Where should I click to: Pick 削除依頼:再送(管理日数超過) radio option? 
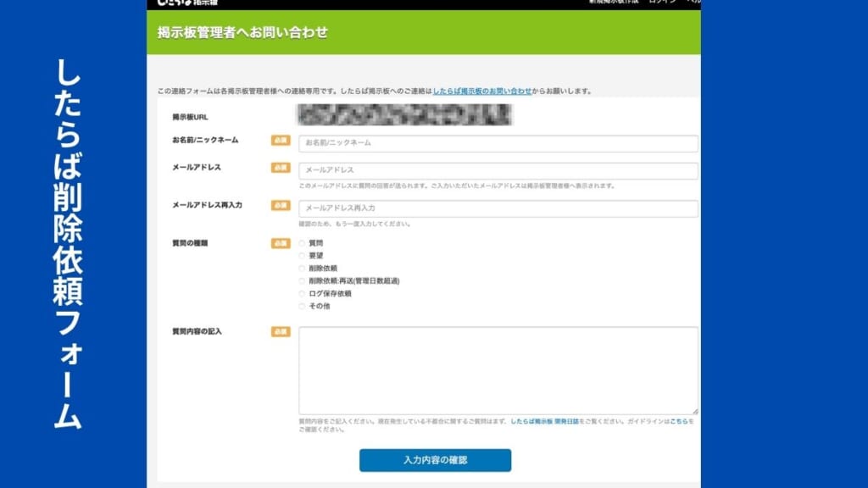coord(302,281)
